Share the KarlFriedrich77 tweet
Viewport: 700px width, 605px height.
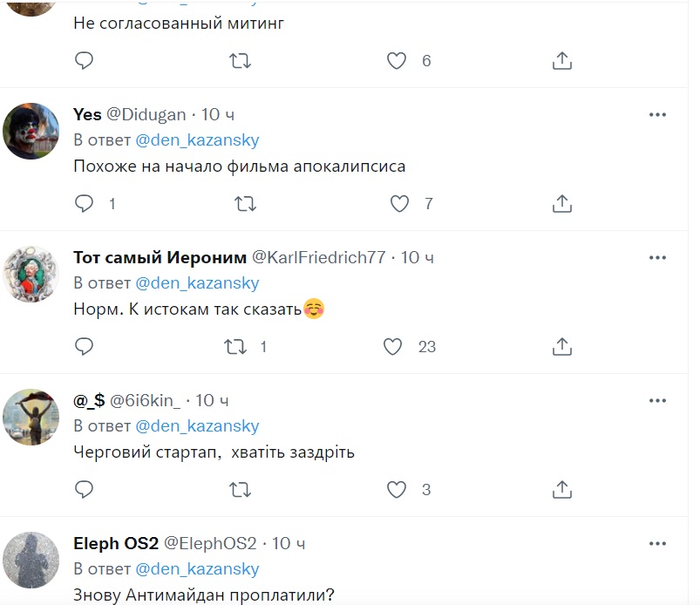[x=562, y=347]
